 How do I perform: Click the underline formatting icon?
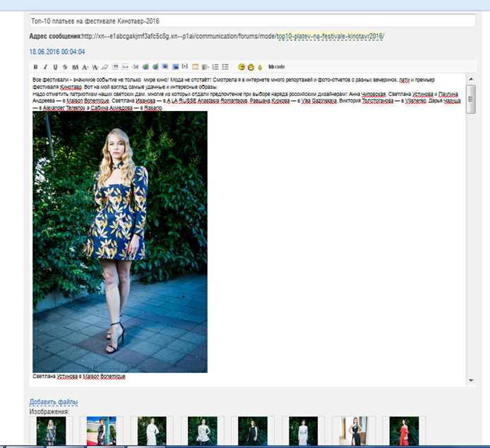tap(55, 66)
